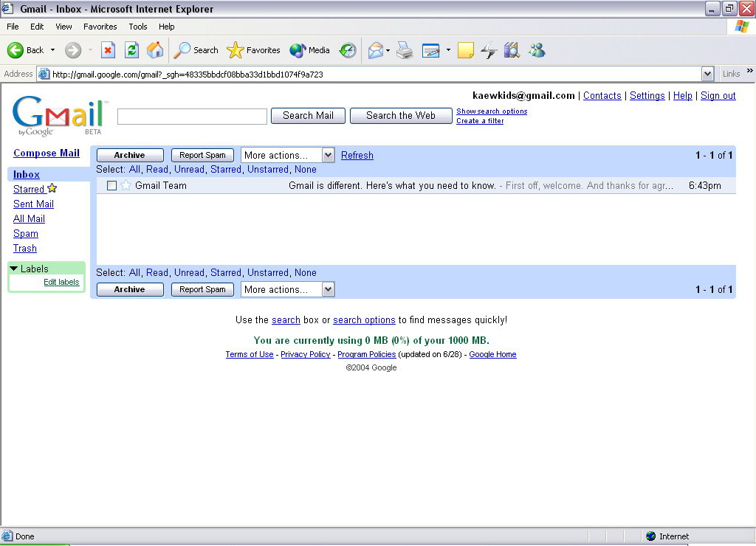Open the bottom More actions dropdown
Image resolution: width=756 pixels, height=546 pixels.
[x=287, y=289]
